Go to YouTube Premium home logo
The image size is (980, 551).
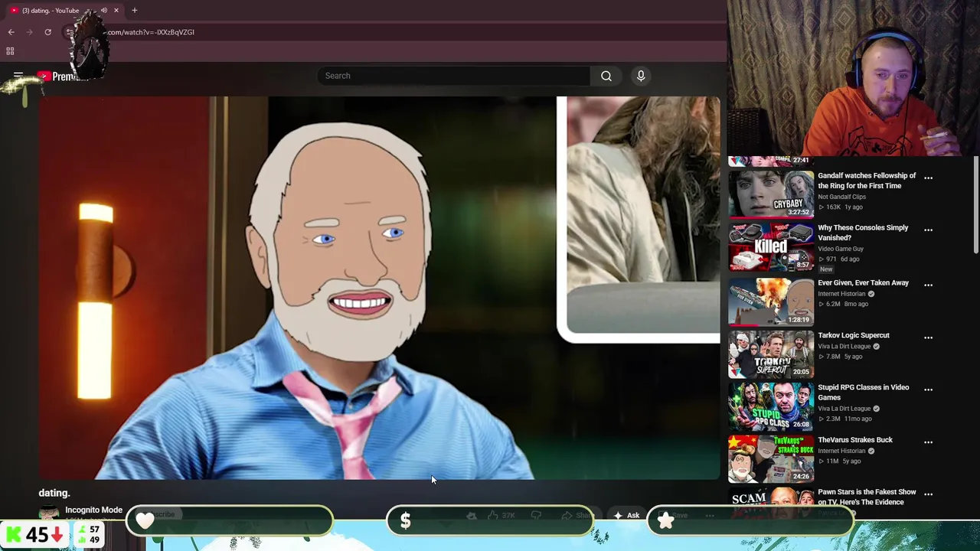point(63,77)
